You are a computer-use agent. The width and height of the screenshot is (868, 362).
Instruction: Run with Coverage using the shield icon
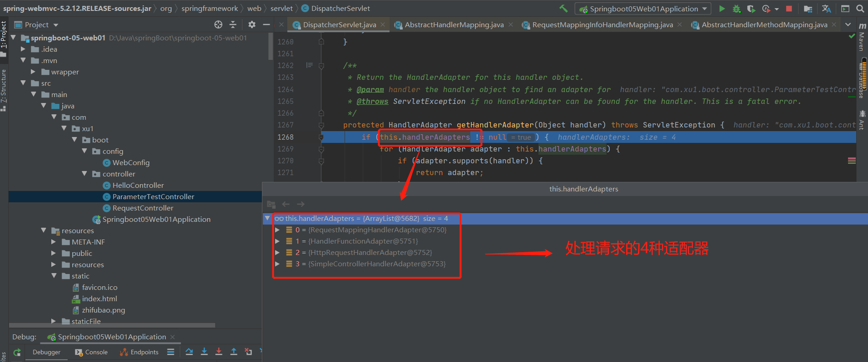(751, 8)
